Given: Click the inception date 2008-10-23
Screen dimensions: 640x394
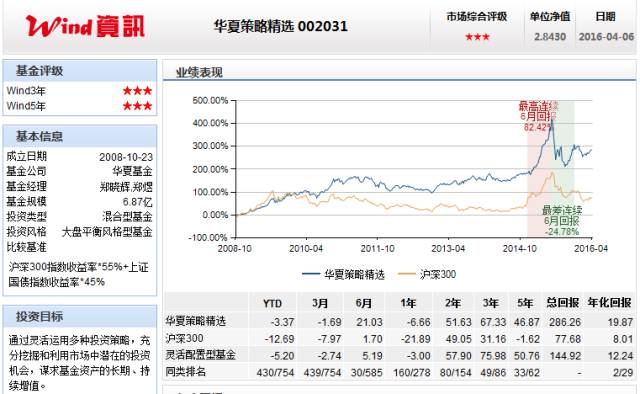Looking at the screenshot, I should tap(126, 157).
